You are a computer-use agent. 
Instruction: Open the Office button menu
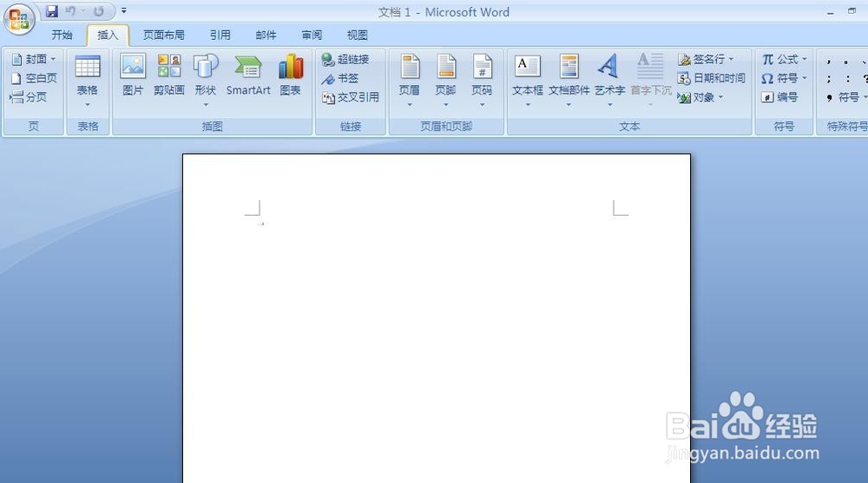point(19,19)
